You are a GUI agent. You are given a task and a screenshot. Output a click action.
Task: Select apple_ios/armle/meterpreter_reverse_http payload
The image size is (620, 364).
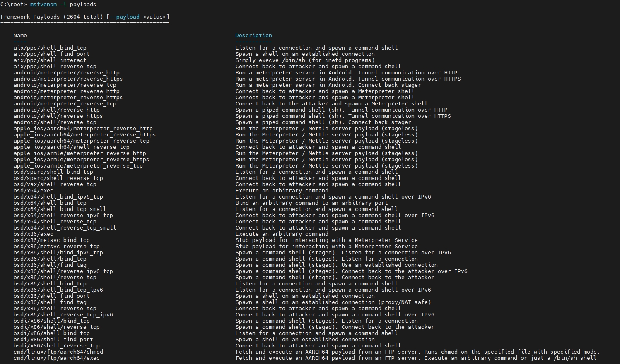(80, 153)
